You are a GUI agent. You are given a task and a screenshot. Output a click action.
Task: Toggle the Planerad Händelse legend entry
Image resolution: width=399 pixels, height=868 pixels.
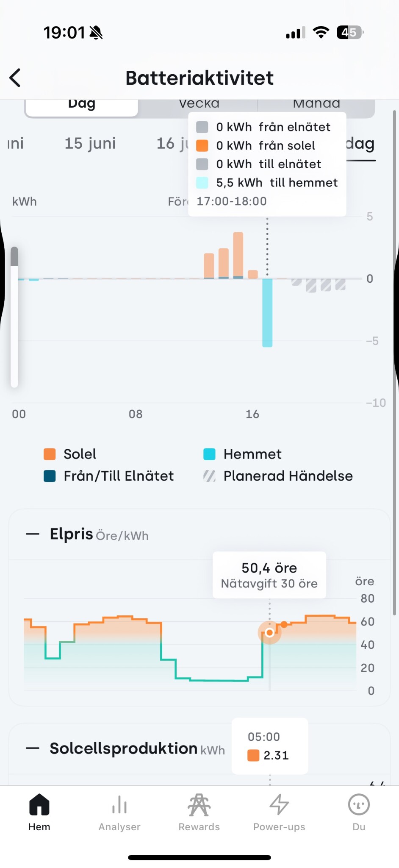(x=278, y=476)
